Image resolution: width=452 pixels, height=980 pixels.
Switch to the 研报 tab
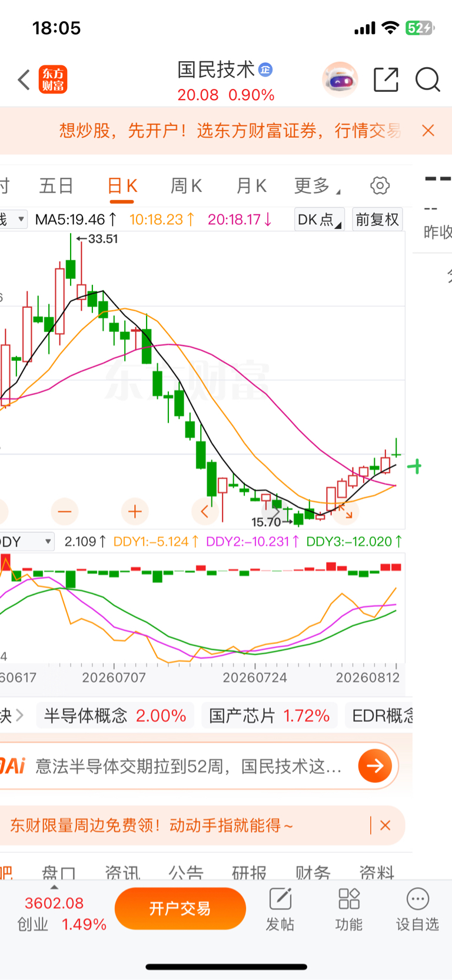[x=249, y=872]
